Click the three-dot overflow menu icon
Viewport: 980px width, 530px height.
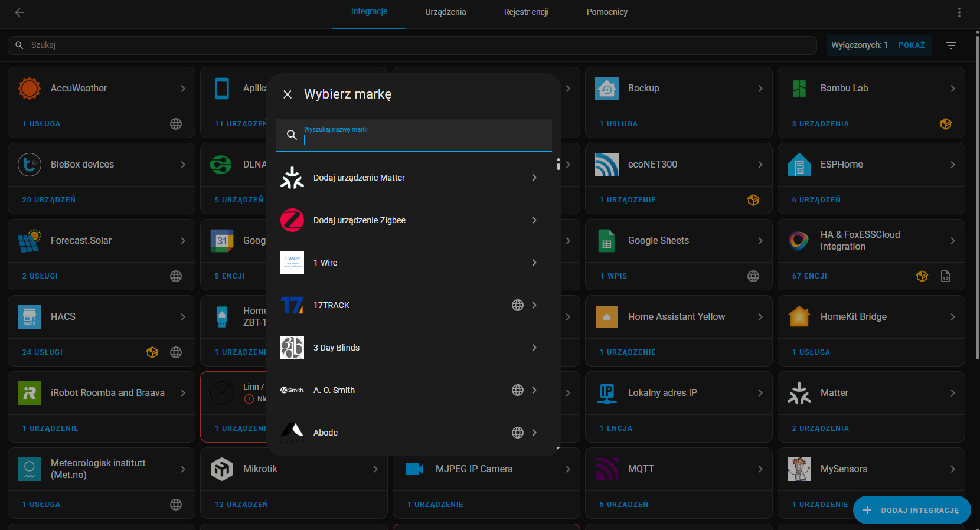pyautogui.click(x=959, y=12)
